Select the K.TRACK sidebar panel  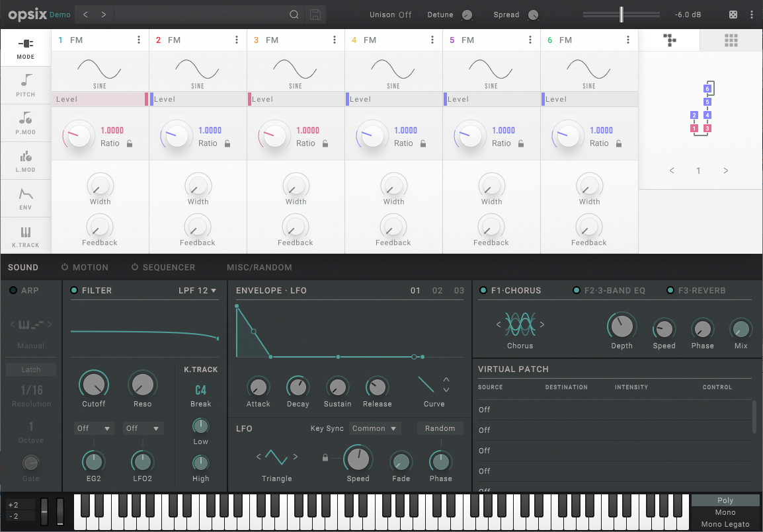tap(25, 235)
